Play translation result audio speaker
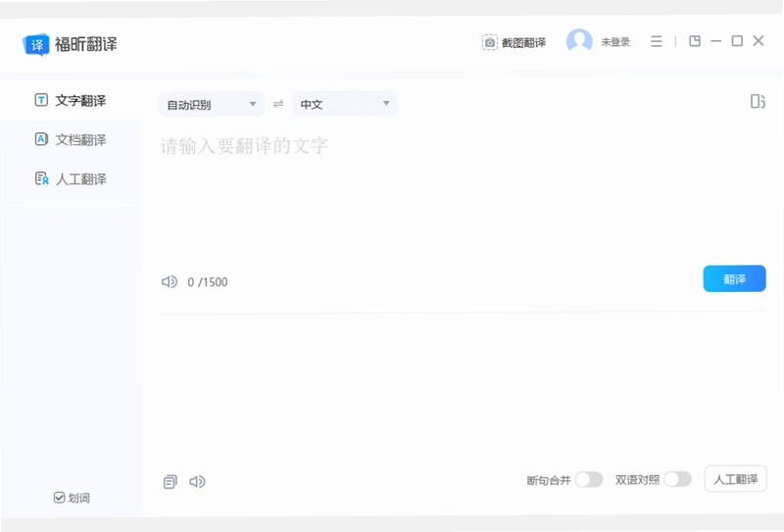Screen dimensions: 784x532 click(197, 481)
